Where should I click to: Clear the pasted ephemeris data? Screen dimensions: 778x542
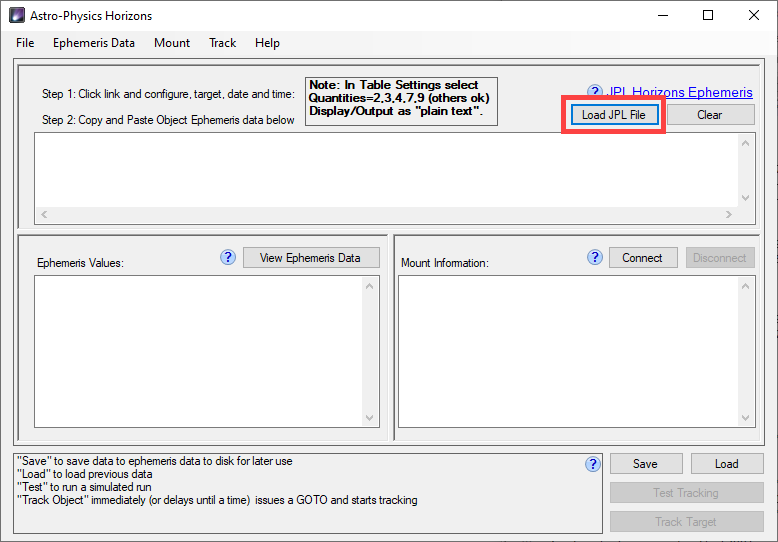point(710,115)
